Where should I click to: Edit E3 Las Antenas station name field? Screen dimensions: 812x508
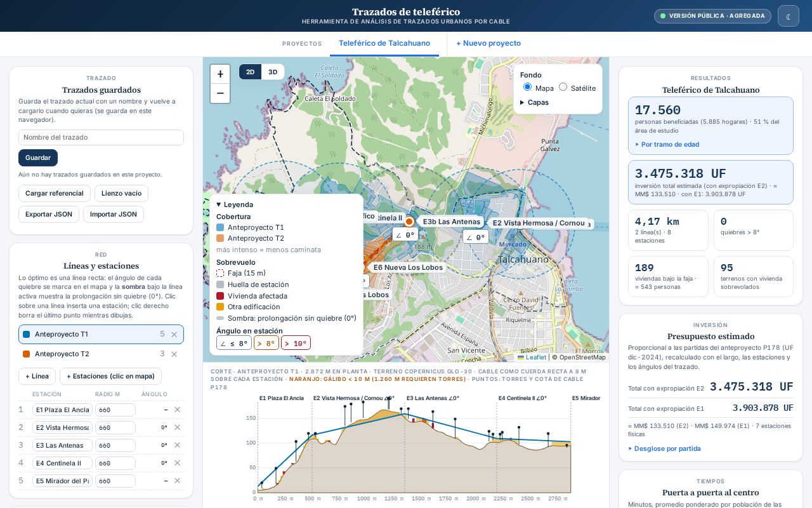pos(62,445)
